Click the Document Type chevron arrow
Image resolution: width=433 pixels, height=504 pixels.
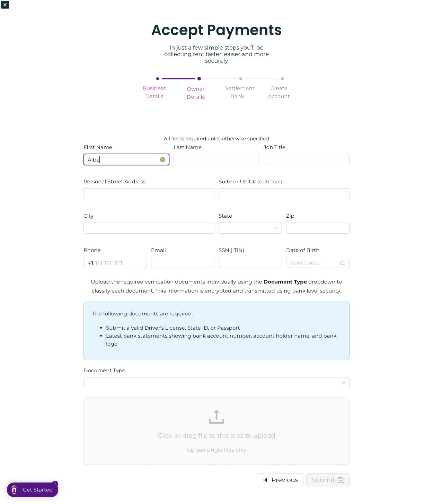click(x=344, y=383)
